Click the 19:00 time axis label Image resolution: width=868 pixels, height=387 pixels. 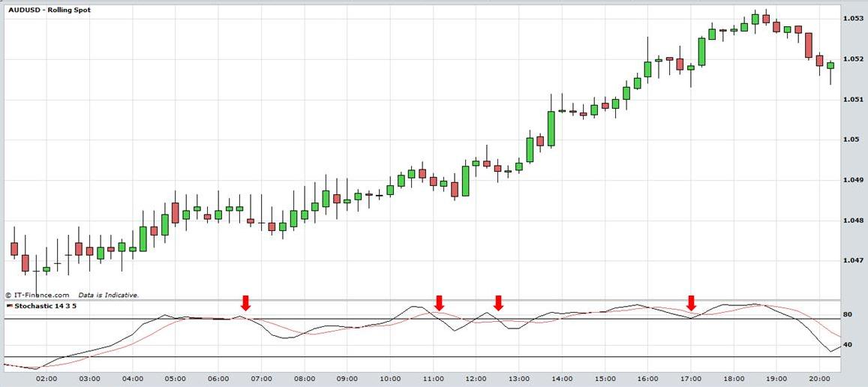(x=776, y=379)
